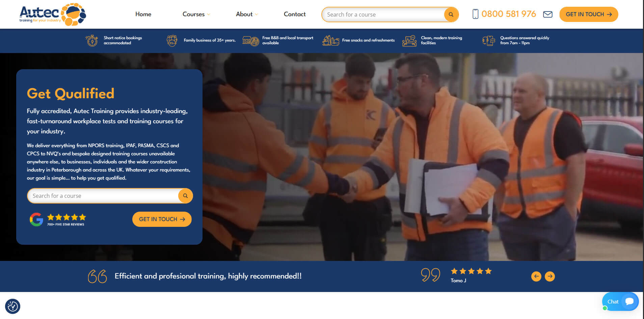Click the mobile phone icon
Image resolution: width=644 pixels, height=319 pixels.
pyautogui.click(x=475, y=14)
